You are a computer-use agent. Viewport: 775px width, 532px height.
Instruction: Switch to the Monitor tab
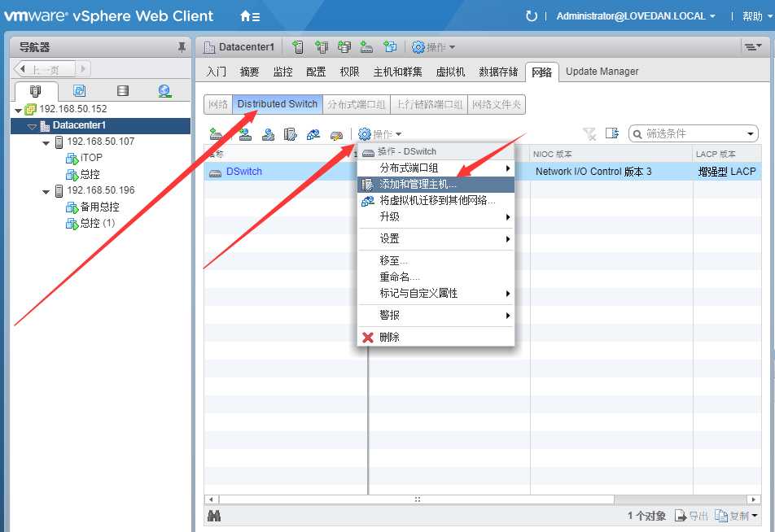tap(282, 72)
